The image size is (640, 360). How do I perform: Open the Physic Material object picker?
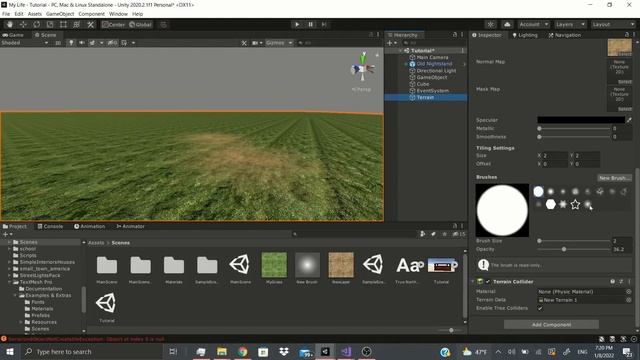(x=629, y=291)
